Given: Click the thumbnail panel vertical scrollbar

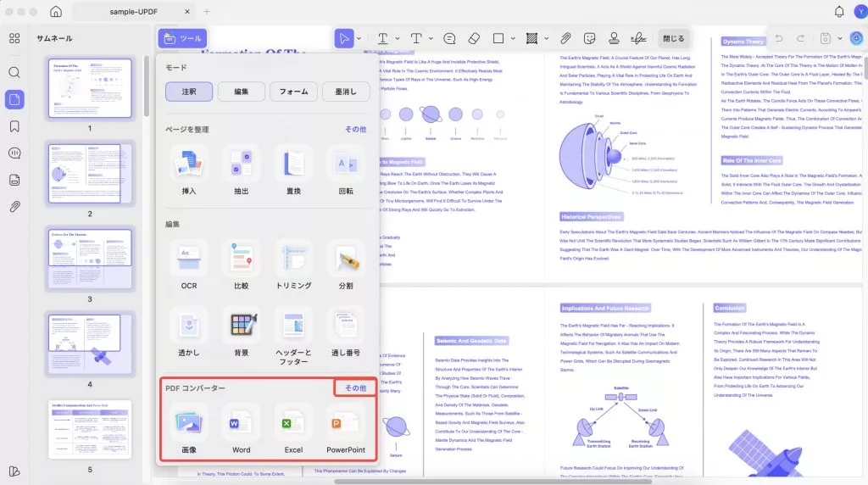Looking at the screenshot, I should coord(146,86).
